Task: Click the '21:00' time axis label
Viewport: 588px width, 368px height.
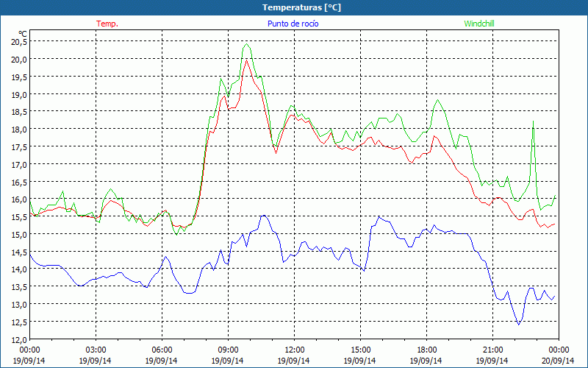Action: 492,350
